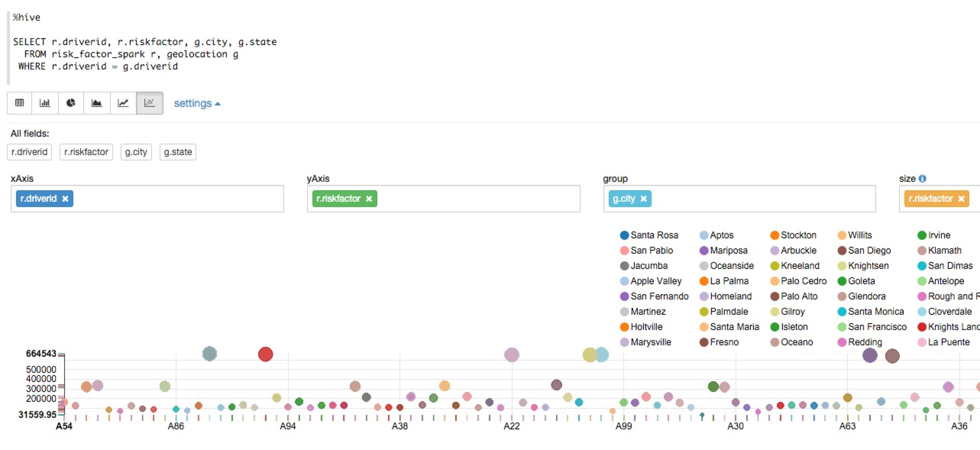The height and width of the screenshot is (450, 980).
Task: Click the g.state field in All fields
Action: pyautogui.click(x=178, y=152)
